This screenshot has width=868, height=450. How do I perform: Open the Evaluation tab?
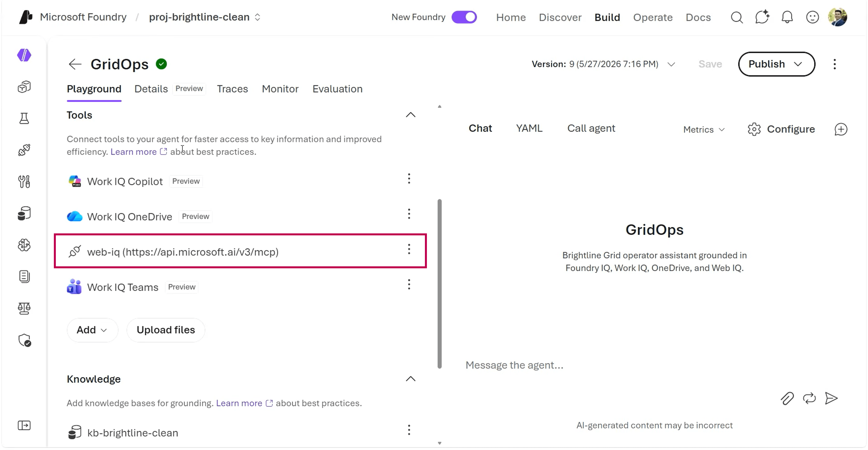click(x=337, y=89)
